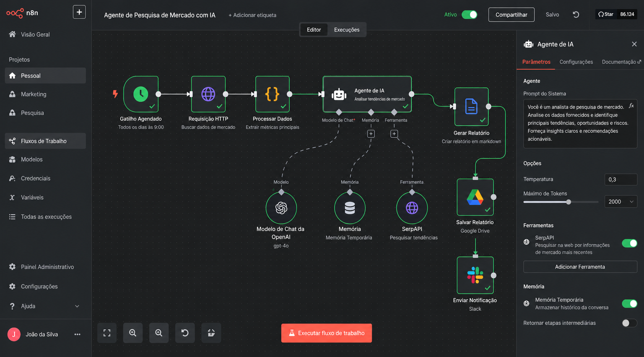Select the Memória database node
Image resolution: width=644 pixels, height=357 pixels.
(350, 208)
